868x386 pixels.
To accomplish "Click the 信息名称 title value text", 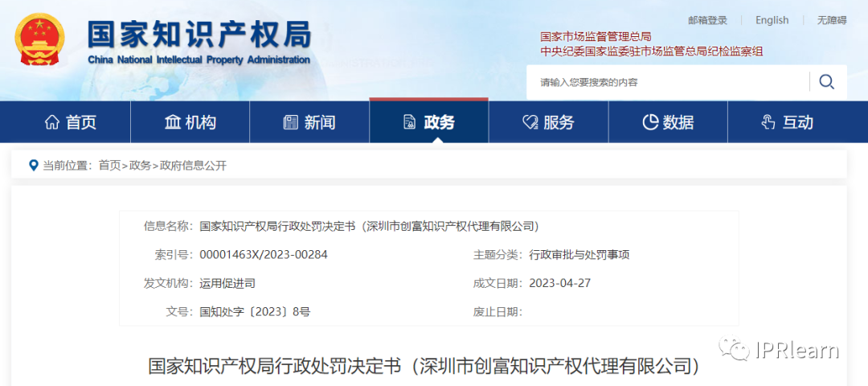I will point(369,226).
